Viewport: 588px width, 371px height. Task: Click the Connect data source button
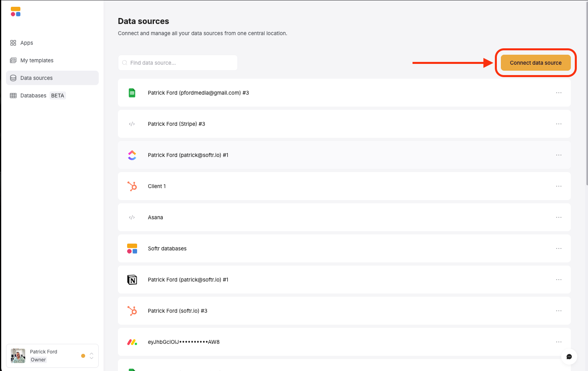536,63
